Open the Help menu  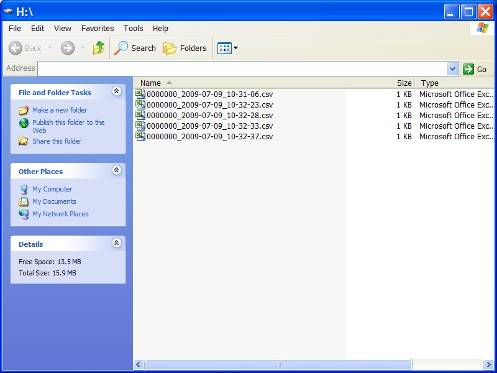point(160,28)
